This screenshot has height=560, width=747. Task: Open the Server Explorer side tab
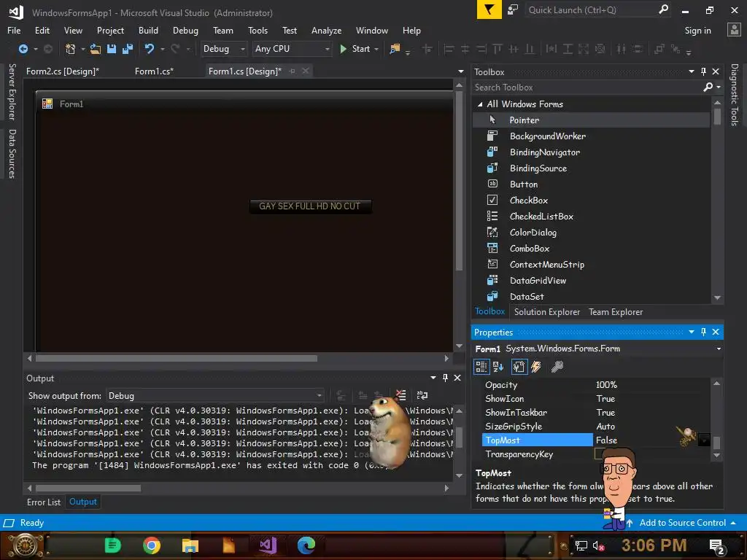click(x=12, y=92)
